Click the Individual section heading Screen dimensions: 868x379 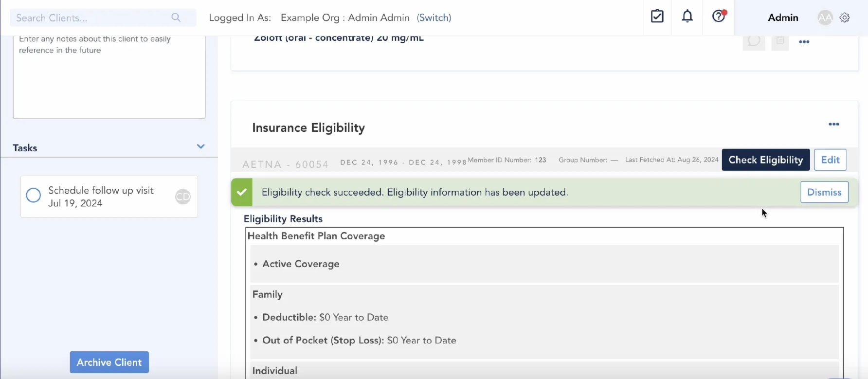[274, 371]
